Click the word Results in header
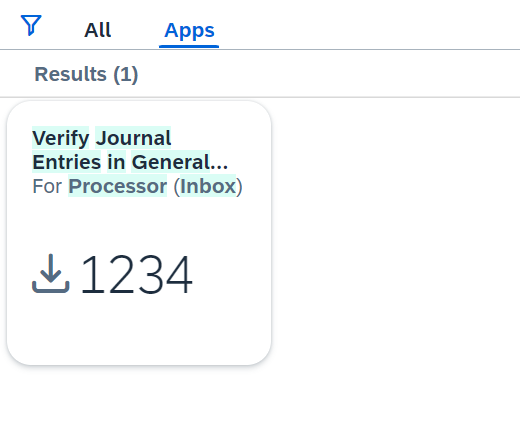 71,74
